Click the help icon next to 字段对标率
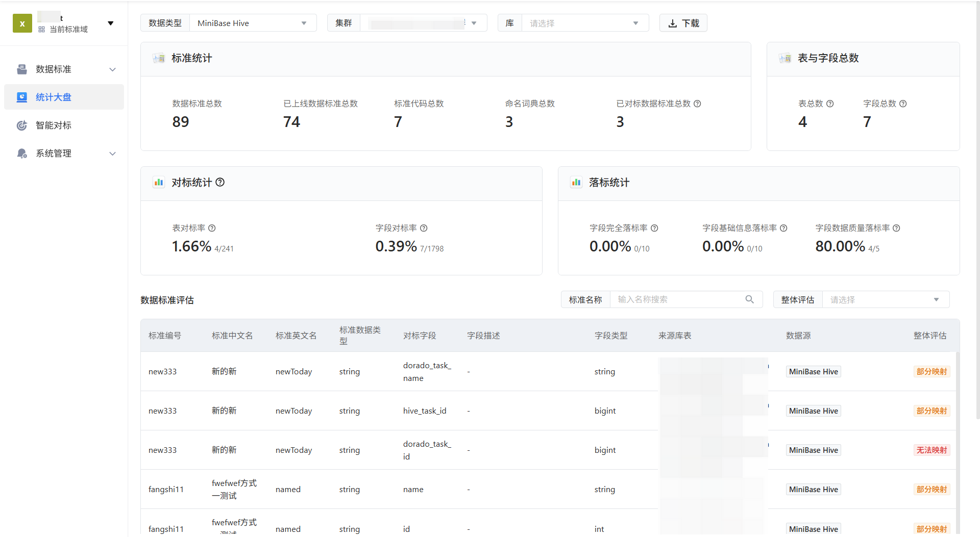 point(424,228)
